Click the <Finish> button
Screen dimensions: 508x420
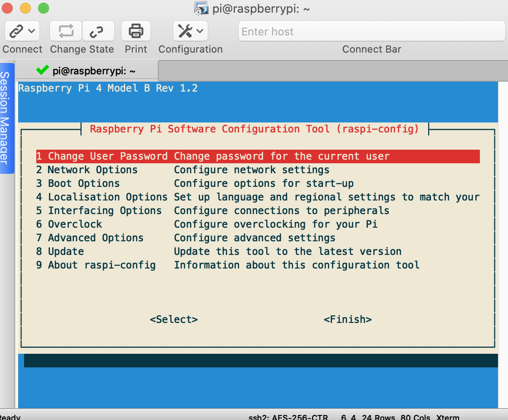coord(347,320)
